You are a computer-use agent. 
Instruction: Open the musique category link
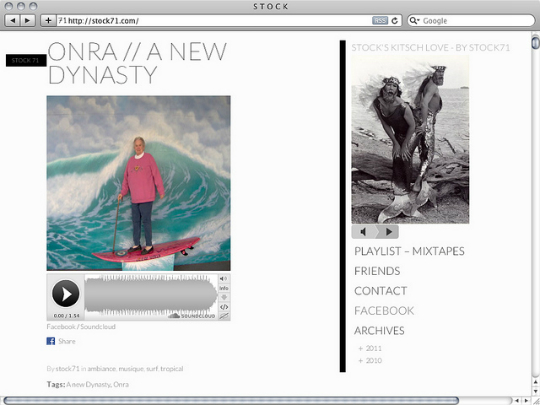[x=131, y=368]
